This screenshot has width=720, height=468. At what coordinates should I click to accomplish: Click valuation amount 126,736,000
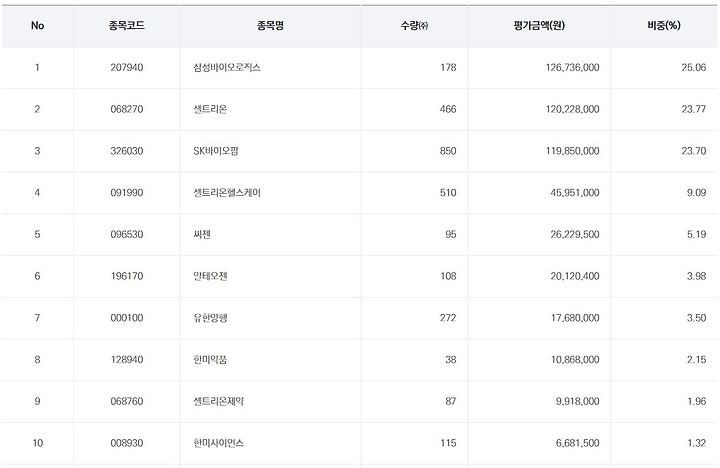(573, 68)
